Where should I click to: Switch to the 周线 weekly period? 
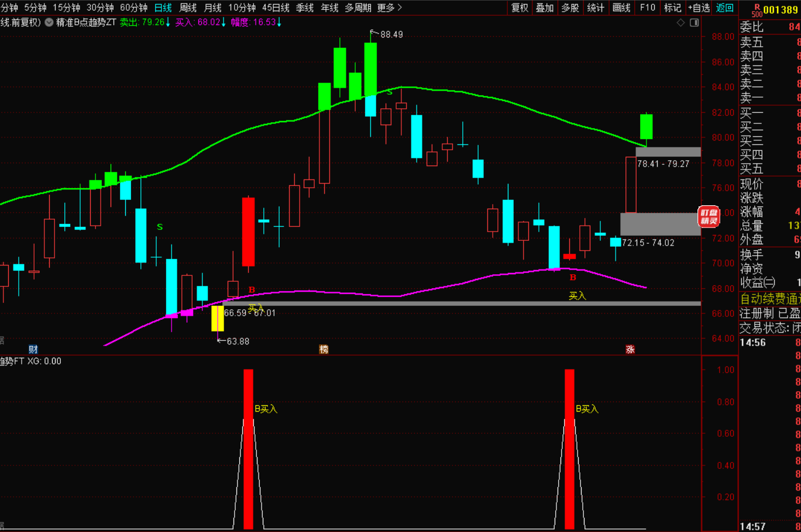188,8
